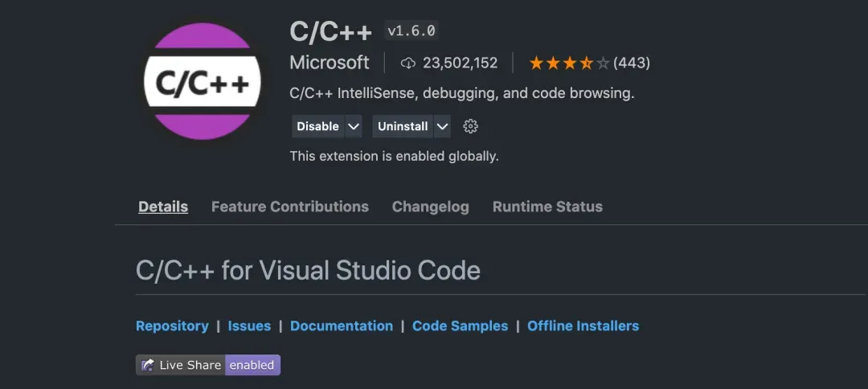Click the (443) ratings count
The width and height of the screenshot is (868, 389).
point(632,63)
